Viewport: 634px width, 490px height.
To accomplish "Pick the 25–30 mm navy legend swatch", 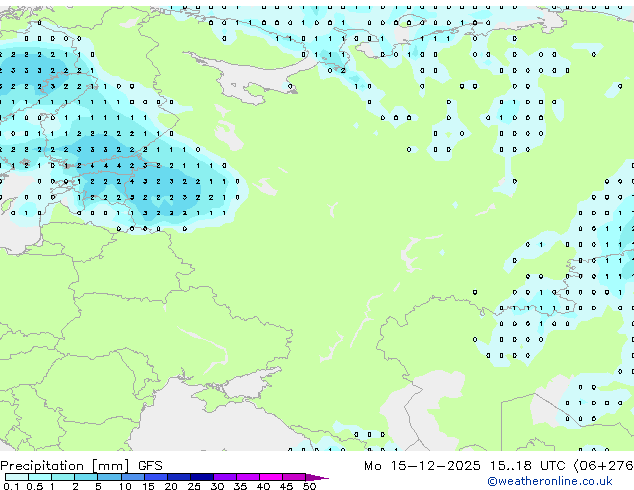I will [201, 477].
